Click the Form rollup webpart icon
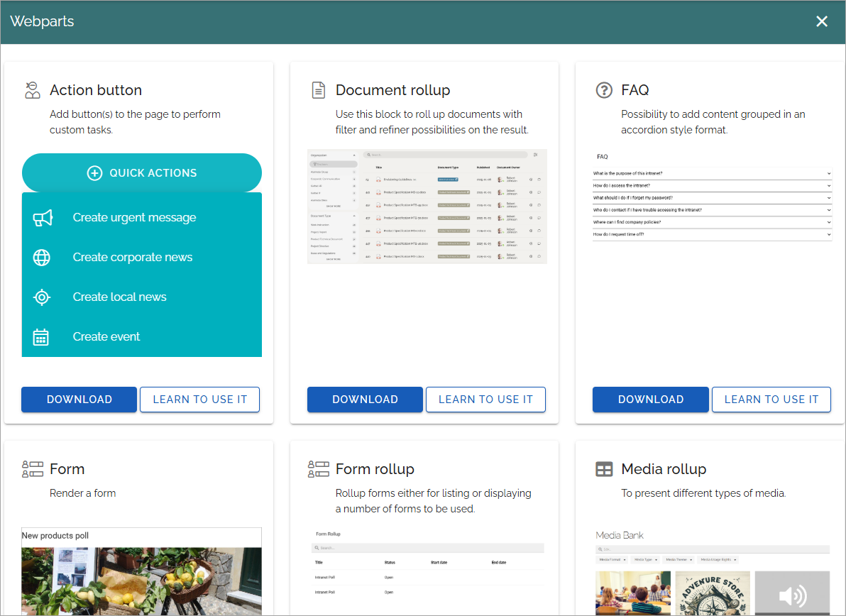846x616 pixels. 319,469
